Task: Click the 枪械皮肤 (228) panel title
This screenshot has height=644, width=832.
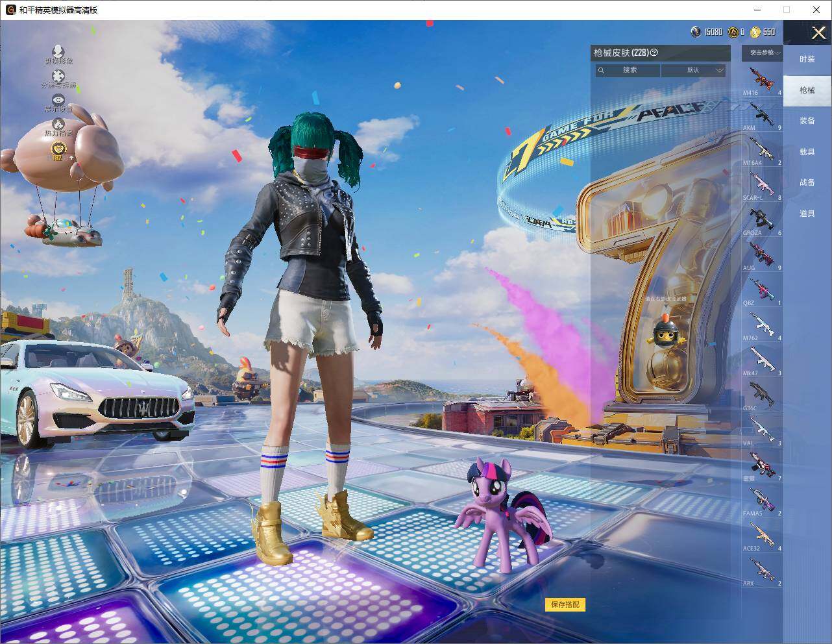Action: pyautogui.click(x=621, y=53)
